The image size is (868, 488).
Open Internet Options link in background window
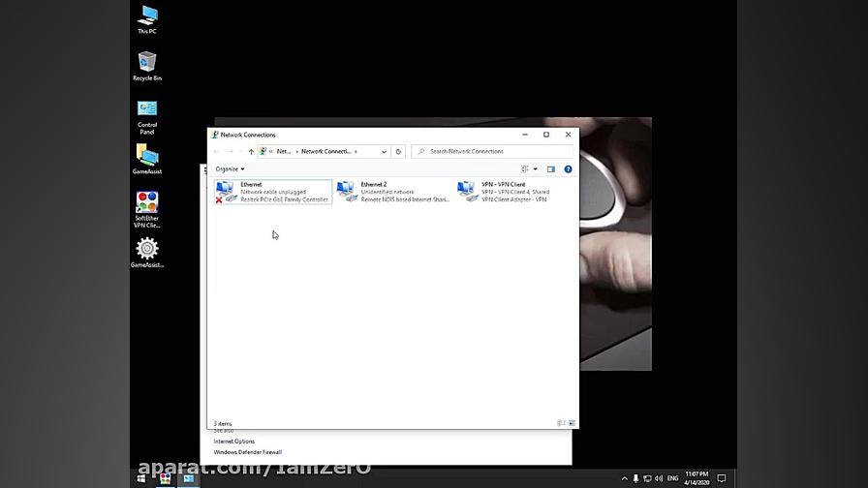point(234,442)
